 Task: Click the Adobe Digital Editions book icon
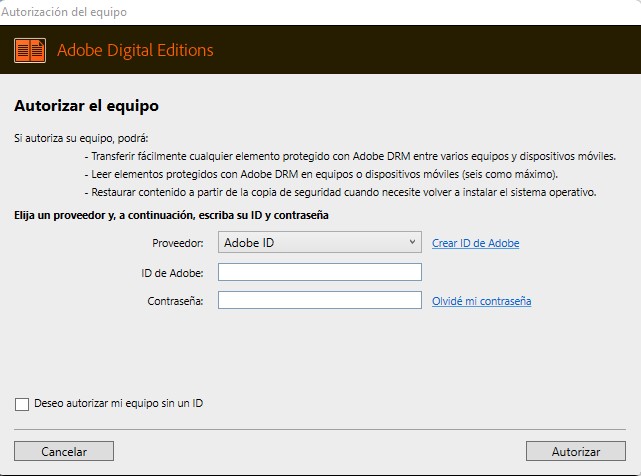pyautogui.click(x=30, y=50)
